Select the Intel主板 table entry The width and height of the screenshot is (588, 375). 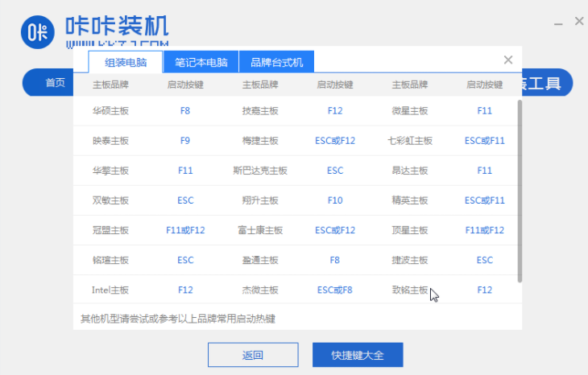pyautogui.click(x=110, y=290)
